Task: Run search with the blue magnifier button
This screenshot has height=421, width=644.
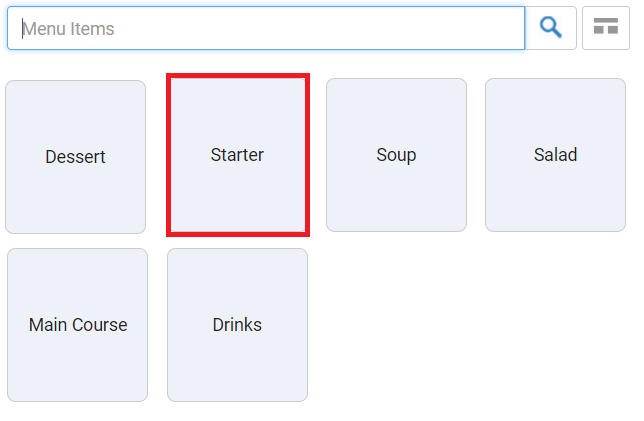Action: [550, 28]
